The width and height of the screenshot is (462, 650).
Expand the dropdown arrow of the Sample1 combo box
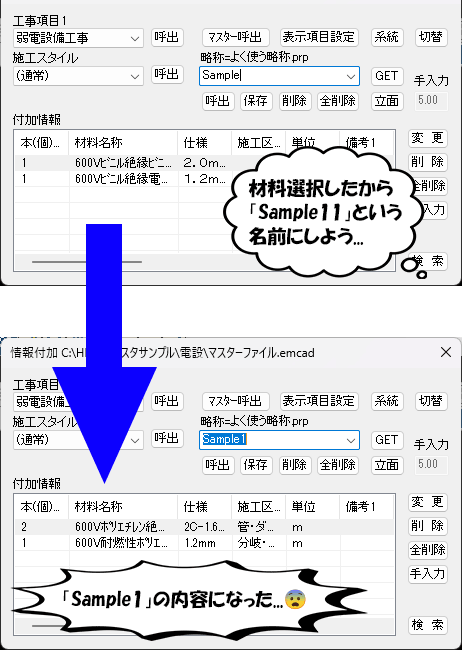[350, 440]
